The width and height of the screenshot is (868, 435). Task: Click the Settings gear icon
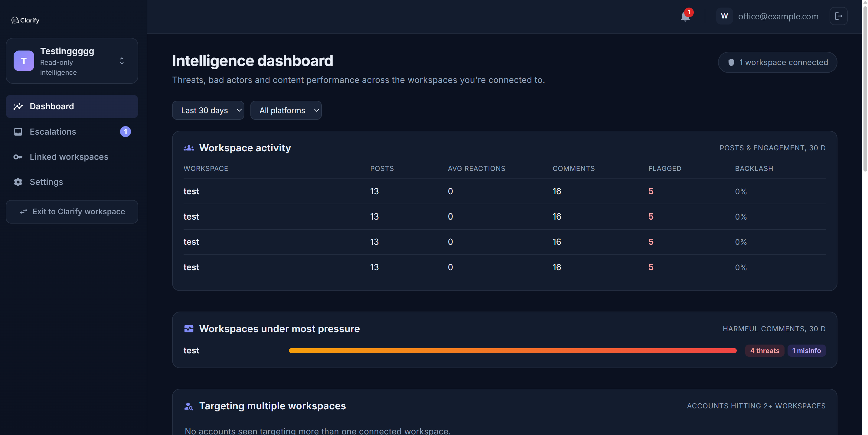[18, 182]
